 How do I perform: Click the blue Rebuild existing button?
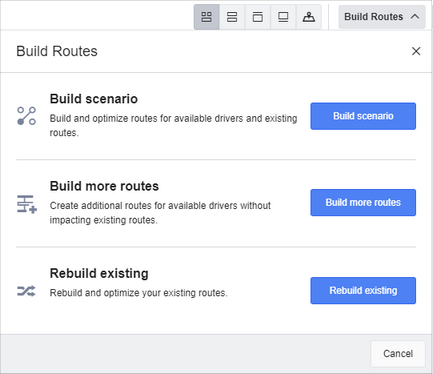click(363, 291)
